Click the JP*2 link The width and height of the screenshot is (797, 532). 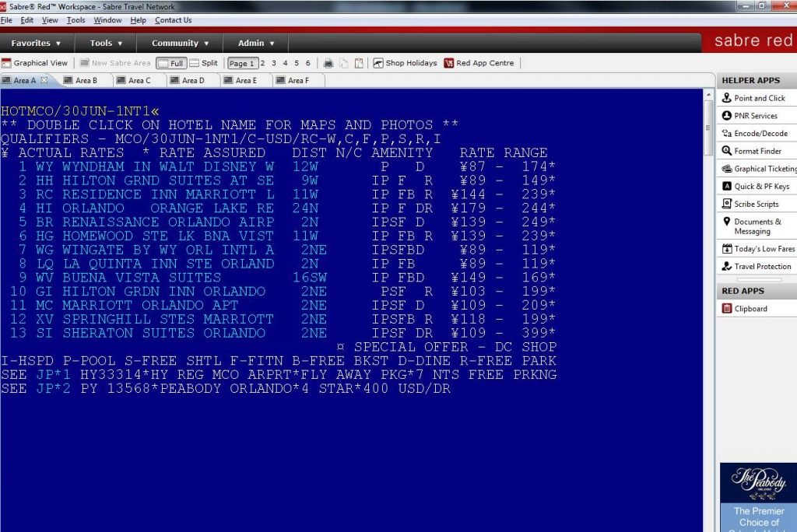[54, 388]
